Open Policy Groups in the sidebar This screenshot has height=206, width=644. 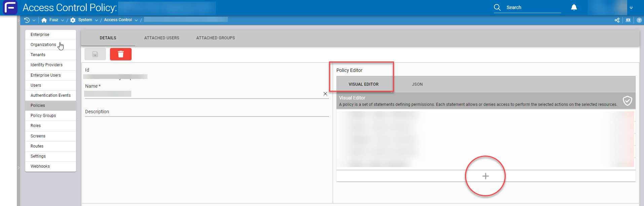(43, 116)
